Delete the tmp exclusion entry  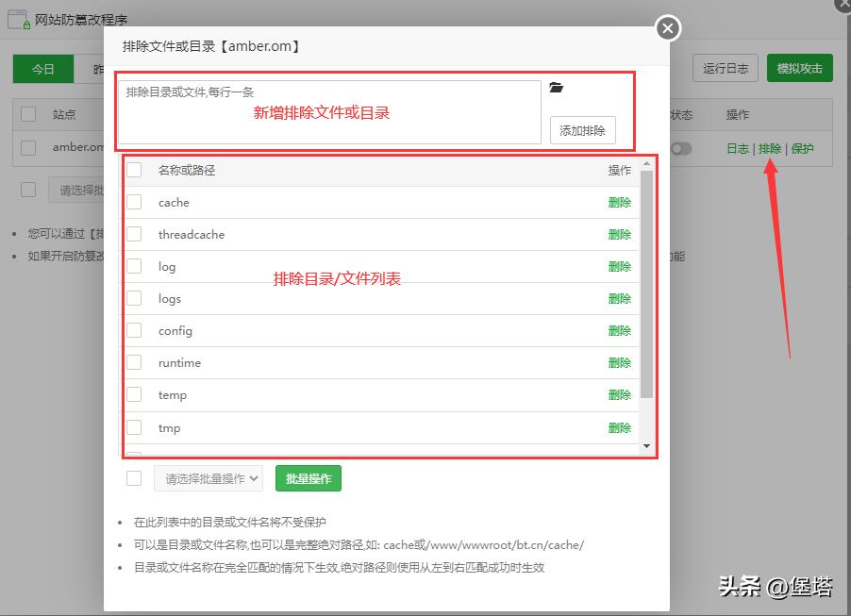tap(620, 427)
